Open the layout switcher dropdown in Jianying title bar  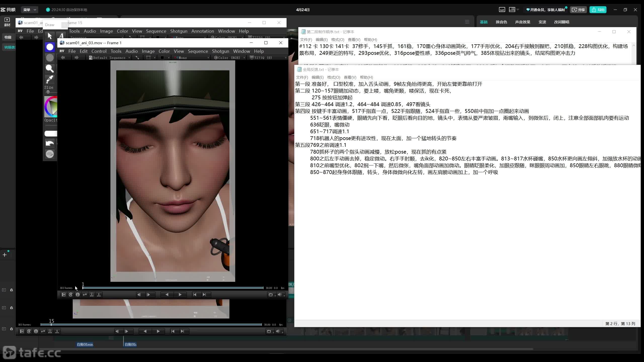(514, 10)
